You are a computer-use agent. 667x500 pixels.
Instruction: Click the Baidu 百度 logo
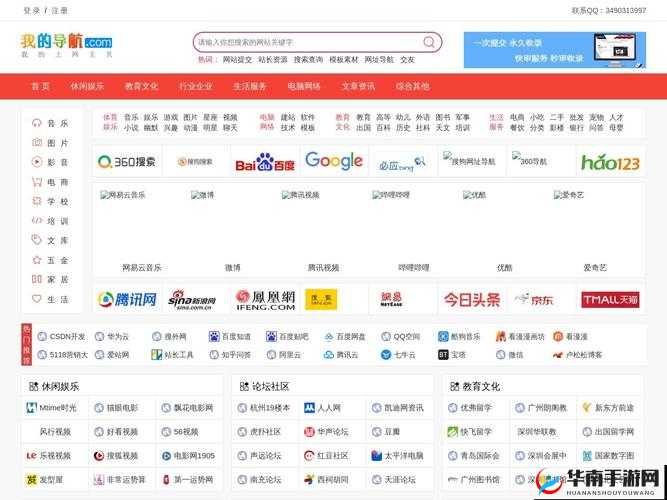[x=265, y=162]
